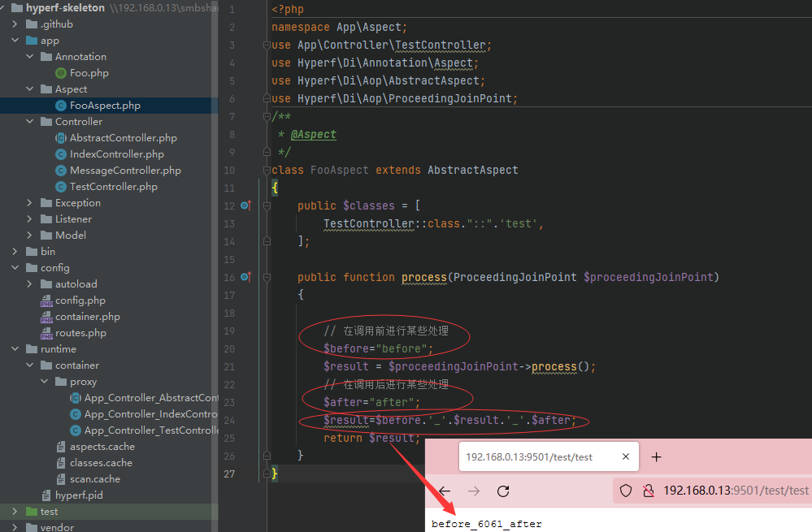Expand the Model folder
The width and height of the screenshot is (812, 532).
point(29,236)
